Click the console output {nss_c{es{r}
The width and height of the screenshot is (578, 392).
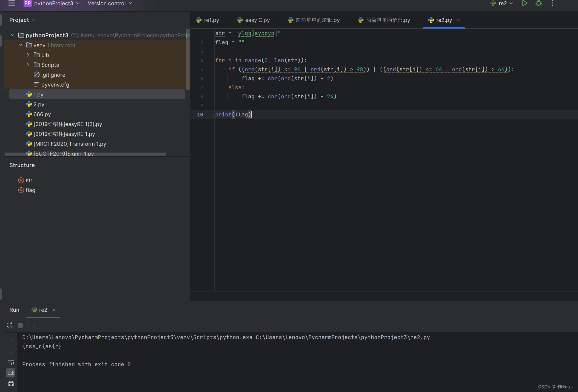[42, 346]
